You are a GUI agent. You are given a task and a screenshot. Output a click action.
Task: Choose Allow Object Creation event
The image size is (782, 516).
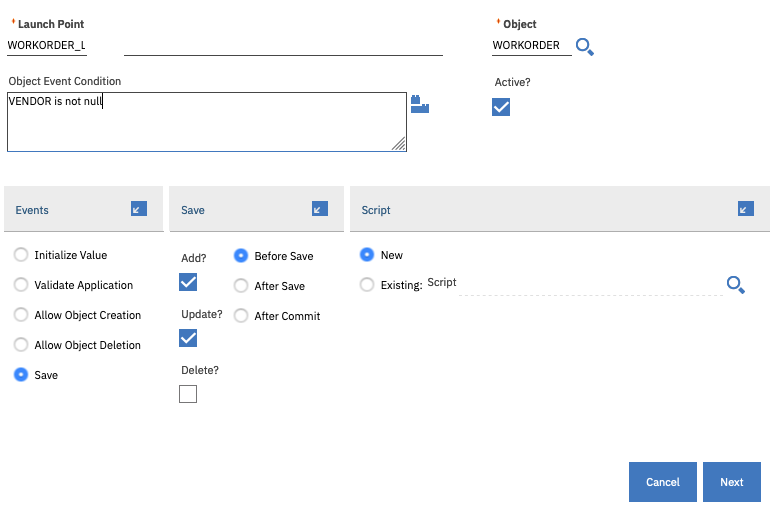coord(21,315)
